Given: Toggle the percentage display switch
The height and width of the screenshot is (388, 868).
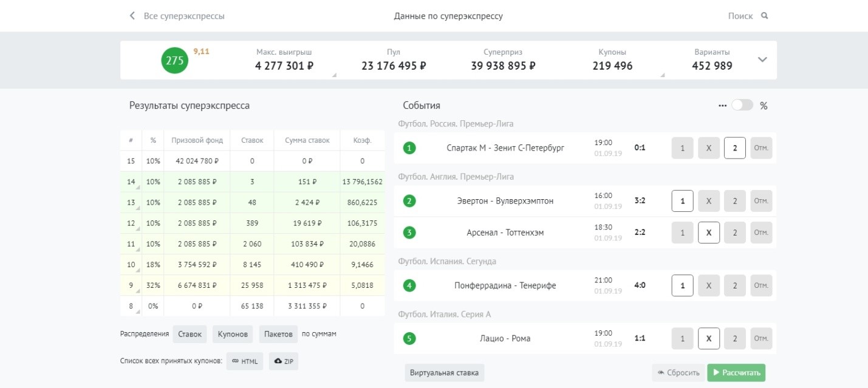Looking at the screenshot, I should [x=742, y=105].
